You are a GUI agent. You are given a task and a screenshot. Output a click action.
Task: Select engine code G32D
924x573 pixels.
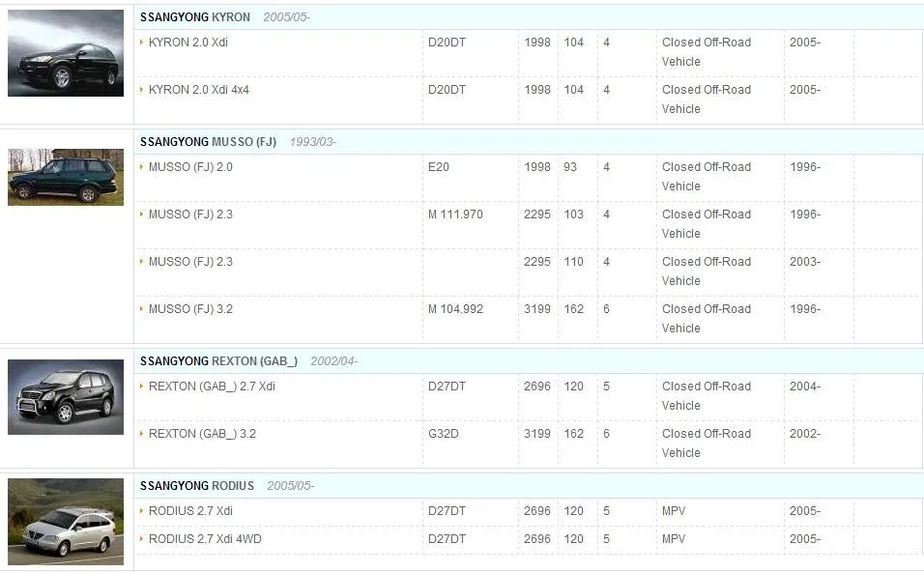click(443, 434)
